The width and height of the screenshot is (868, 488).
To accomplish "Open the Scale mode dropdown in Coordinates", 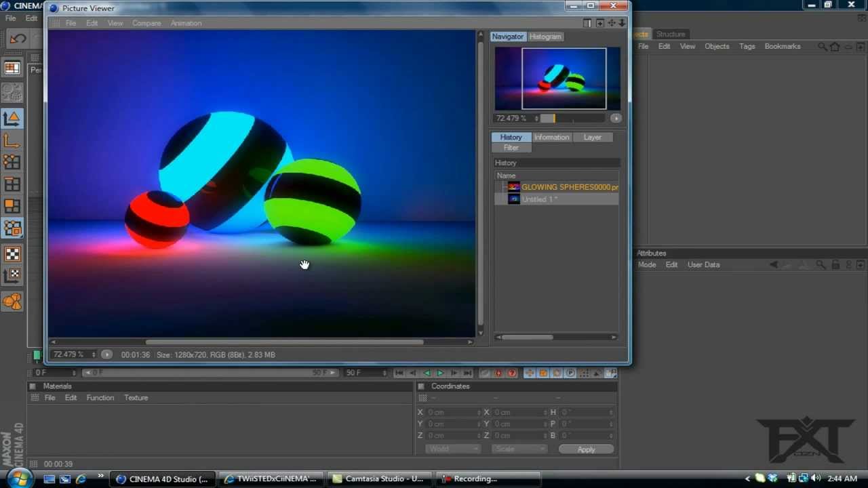I will click(519, 449).
